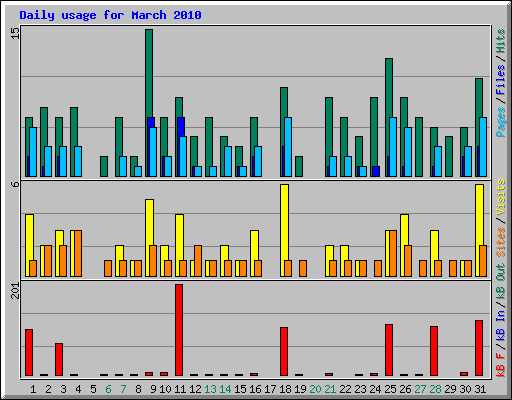
Task: Click the green hits bar for day 29
Action: (x=449, y=156)
